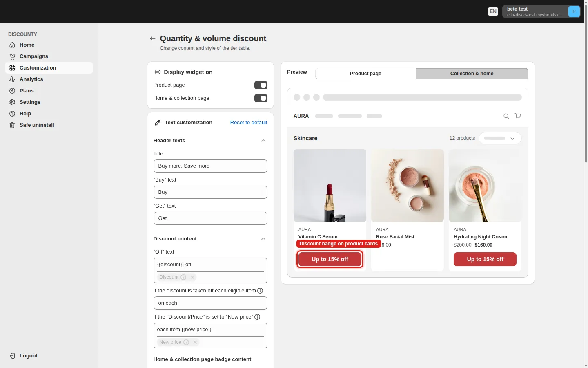Click the Reset to default link
The height and width of the screenshot is (368, 588).
(x=249, y=123)
